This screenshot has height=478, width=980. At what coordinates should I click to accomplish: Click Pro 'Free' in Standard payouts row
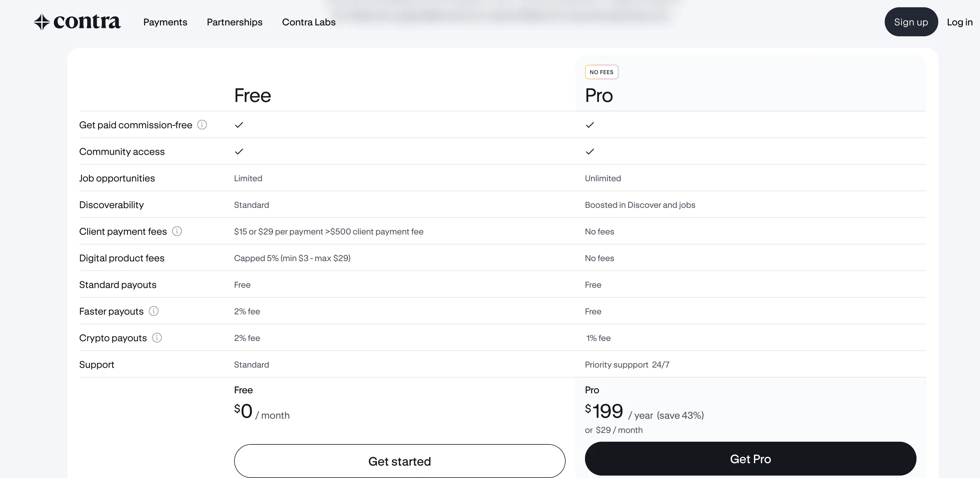point(593,285)
